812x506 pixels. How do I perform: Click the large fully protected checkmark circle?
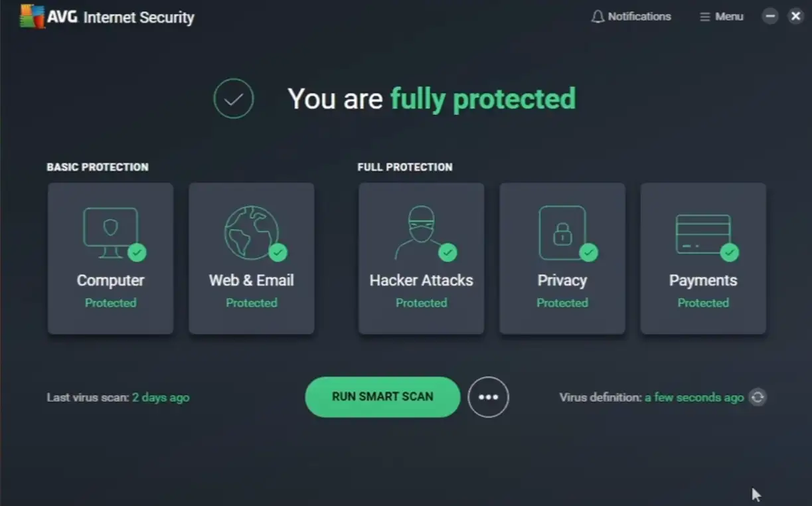pyautogui.click(x=234, y=99)
